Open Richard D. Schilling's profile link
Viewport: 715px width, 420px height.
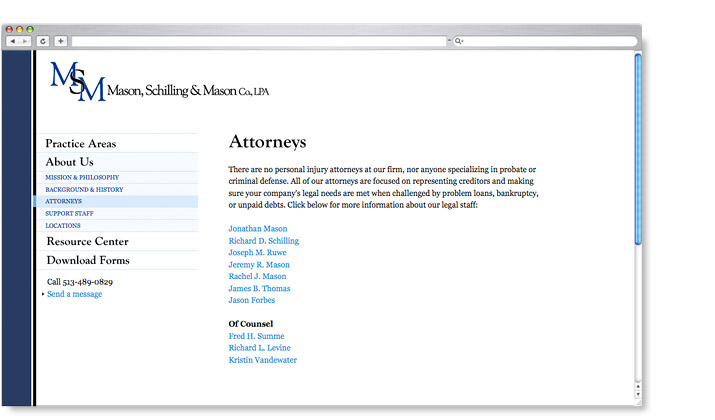click(x=264, y=241)
